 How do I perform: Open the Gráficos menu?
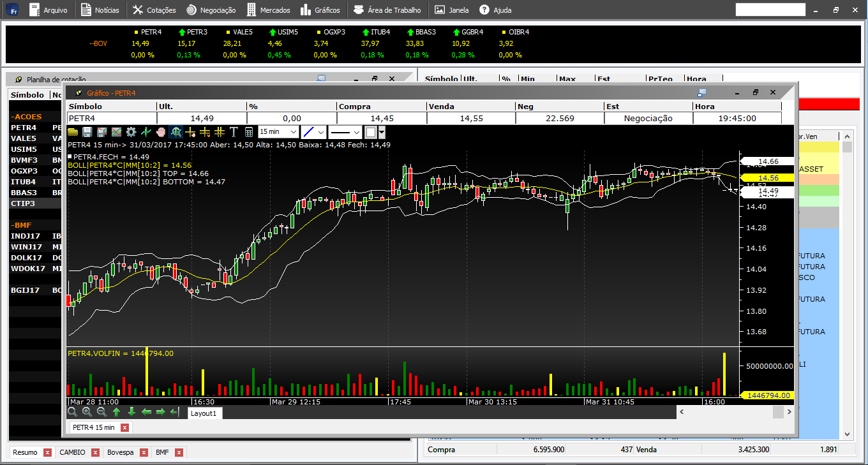(x=321, y=10)
